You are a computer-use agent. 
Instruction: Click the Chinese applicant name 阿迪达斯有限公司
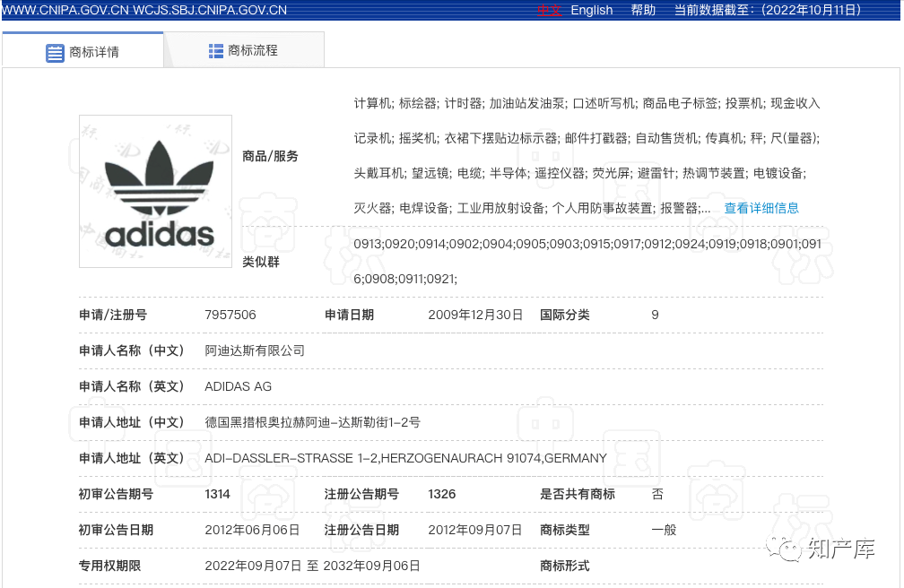255,350
